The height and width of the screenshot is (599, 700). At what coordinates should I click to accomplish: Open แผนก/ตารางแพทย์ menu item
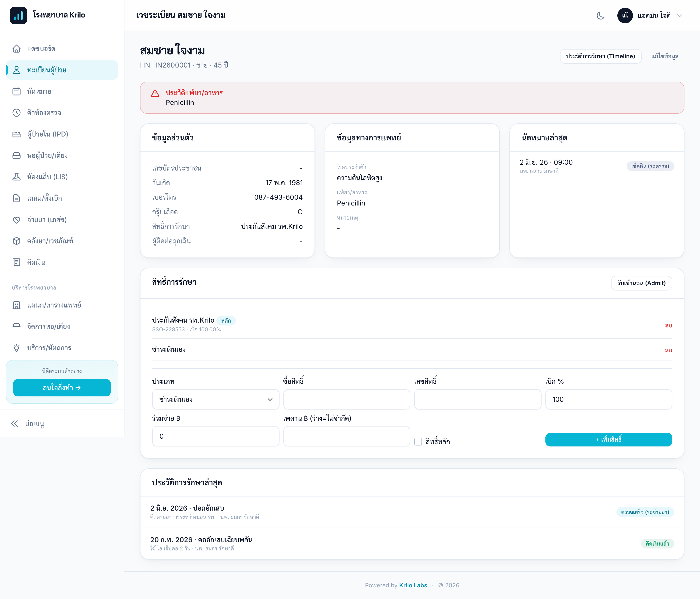(x=62, y=305)
